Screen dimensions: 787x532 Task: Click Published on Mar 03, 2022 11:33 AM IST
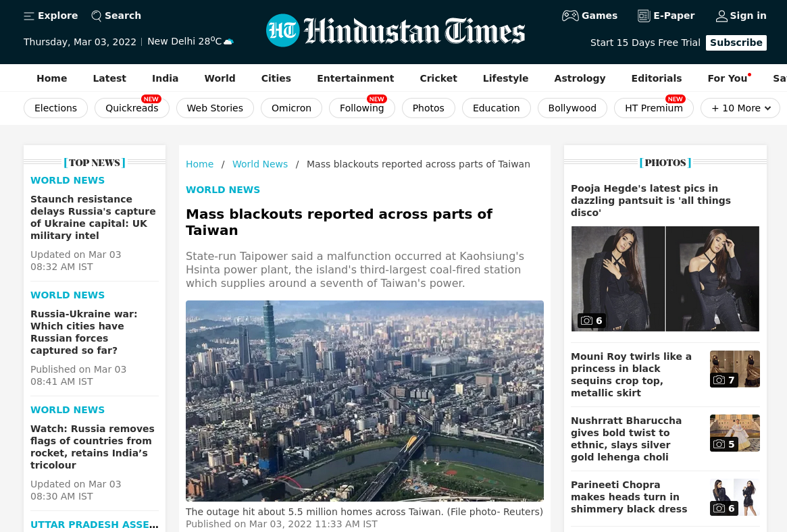click(282, 524)
